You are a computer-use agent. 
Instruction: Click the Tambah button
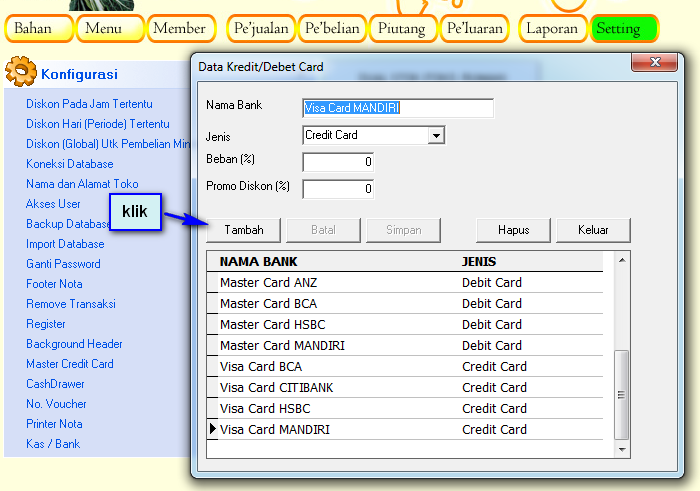pyautogui.click(x=244, y=230)
